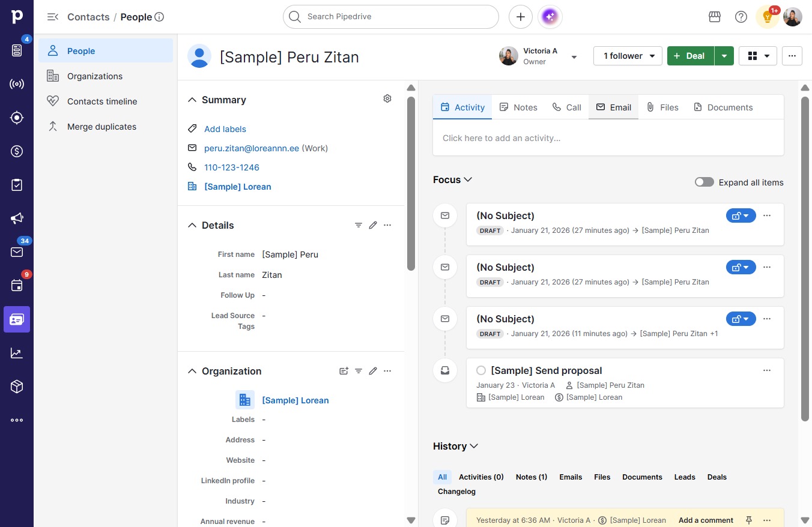Click the peru.zitan@loreannn.ee email link
Image resolution: width=812 pixels, height=527 pixels.
[252, 148]
